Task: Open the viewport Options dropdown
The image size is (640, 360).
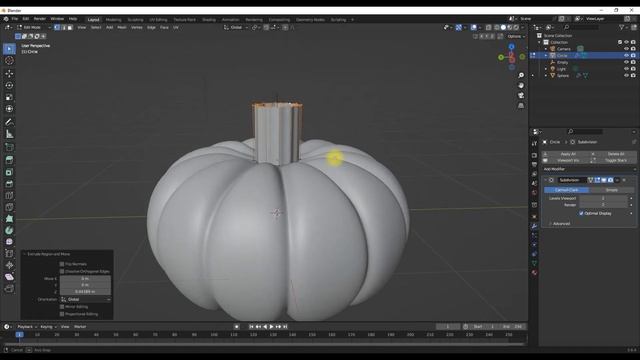Action: pos(516,36)
